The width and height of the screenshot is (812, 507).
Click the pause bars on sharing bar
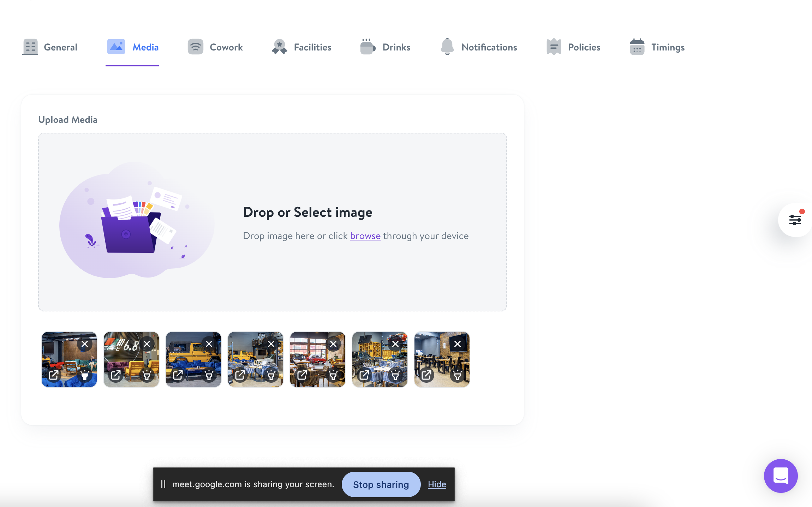pos(163,484)
